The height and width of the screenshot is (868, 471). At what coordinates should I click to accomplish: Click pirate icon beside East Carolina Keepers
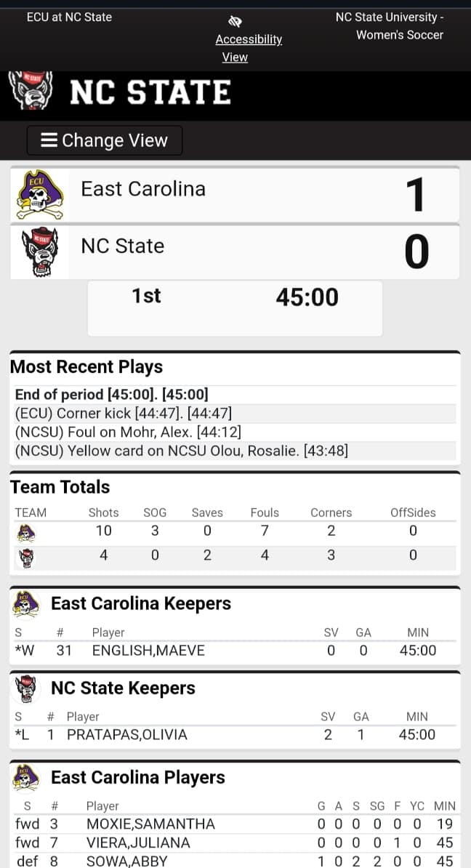(26, 604)
